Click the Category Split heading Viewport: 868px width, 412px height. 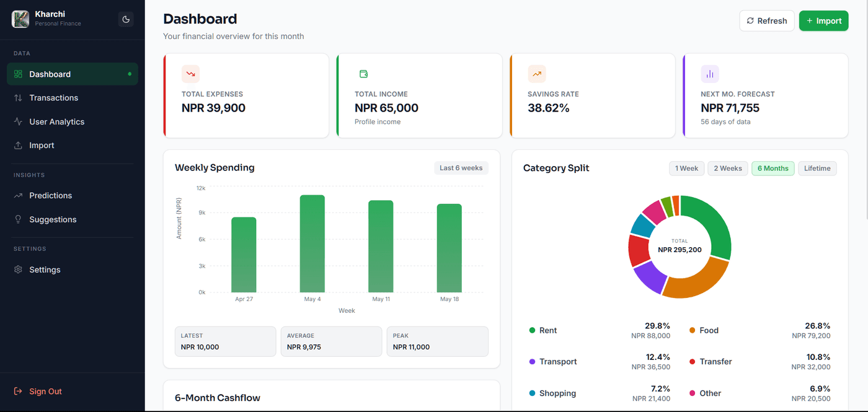tap(556, 168)
